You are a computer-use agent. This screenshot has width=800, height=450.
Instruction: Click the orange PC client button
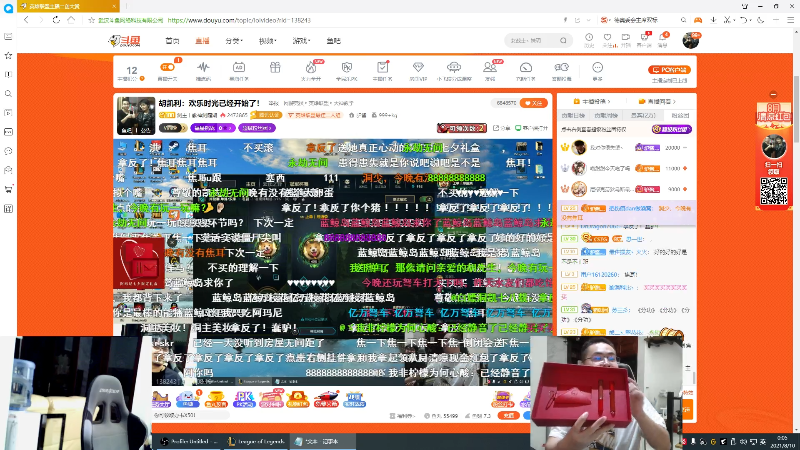[x=669, y=69]
